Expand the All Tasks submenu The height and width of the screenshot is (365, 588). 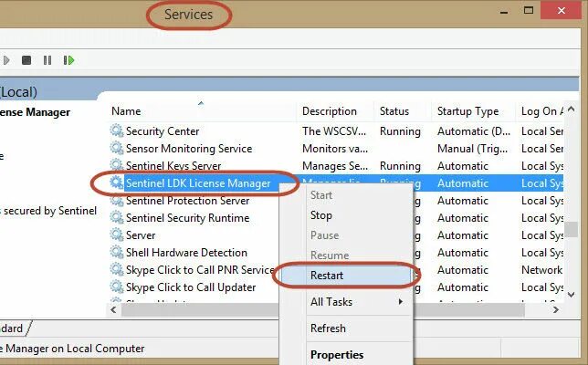click(356, 302)
